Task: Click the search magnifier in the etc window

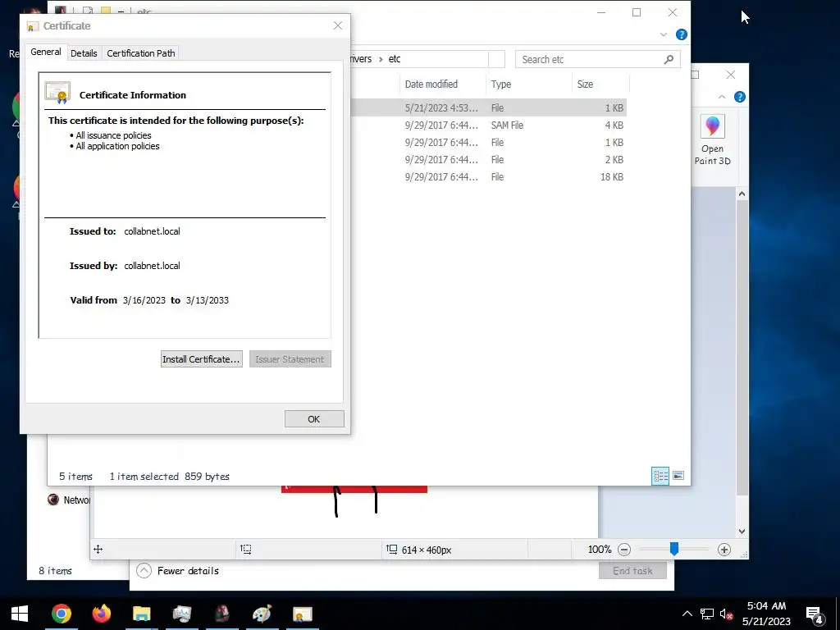Action: [x=669, y=59]
